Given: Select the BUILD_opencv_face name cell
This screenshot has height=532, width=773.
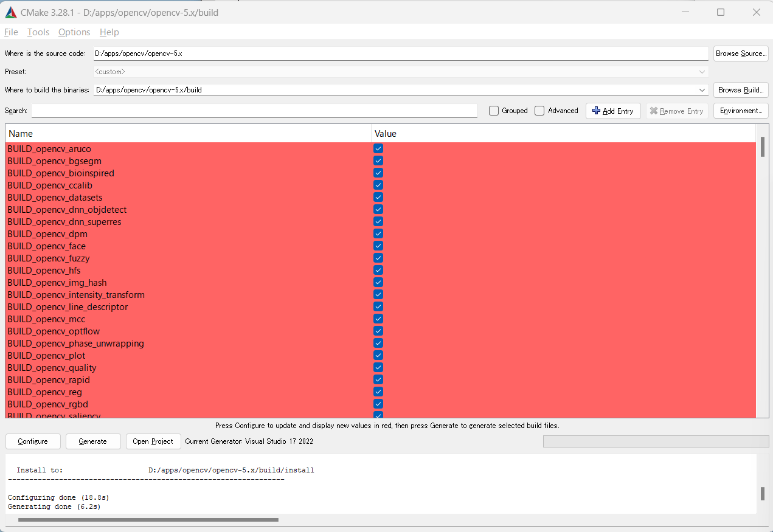Looking at the screenshot, I should 189,246.
